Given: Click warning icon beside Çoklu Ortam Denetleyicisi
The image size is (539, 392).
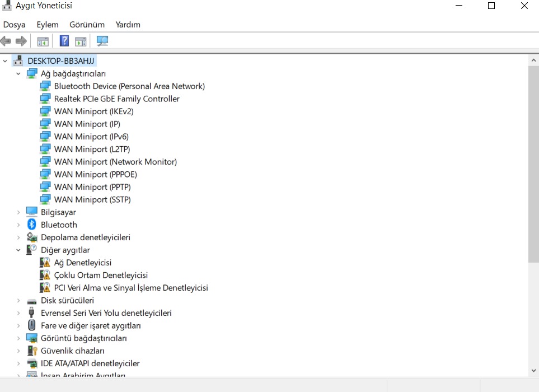Looking at the screenshot, I should coord(45,275).
